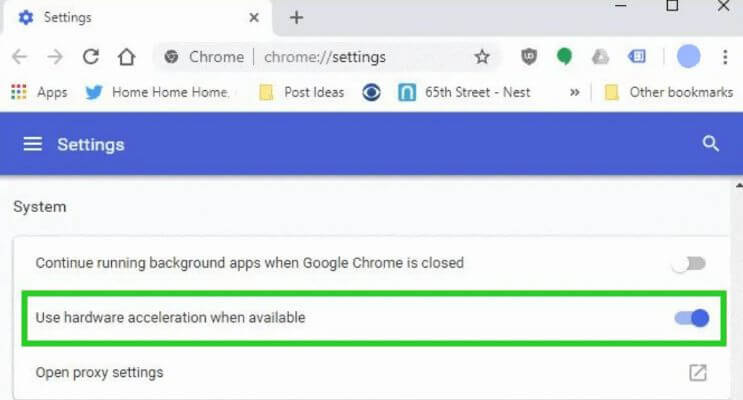Image resolution: width=743 pixels, height=400 pixels.
Task: Search settings with the magnifier icon
Action: point(711,144)
